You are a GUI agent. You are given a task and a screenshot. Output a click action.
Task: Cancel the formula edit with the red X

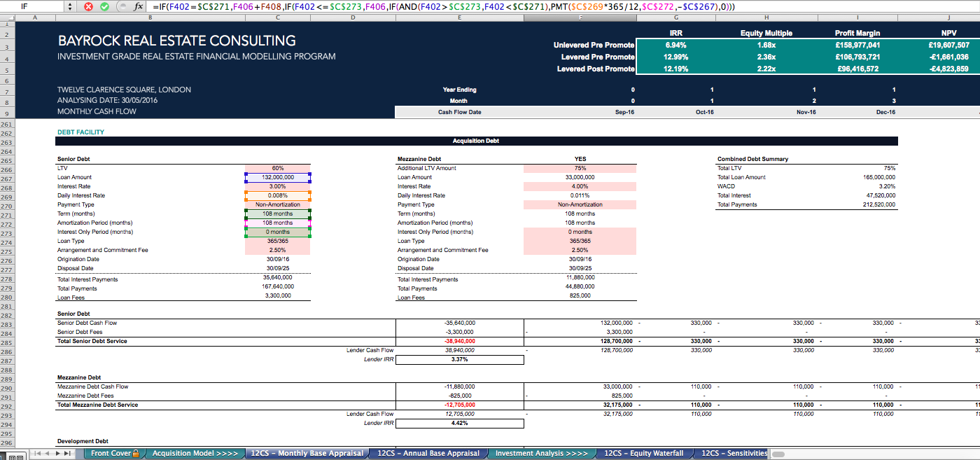89,6
